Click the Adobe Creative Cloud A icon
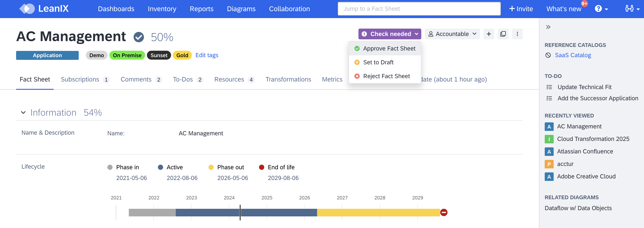Screen dimensions: 644x228 click(549, 177)
